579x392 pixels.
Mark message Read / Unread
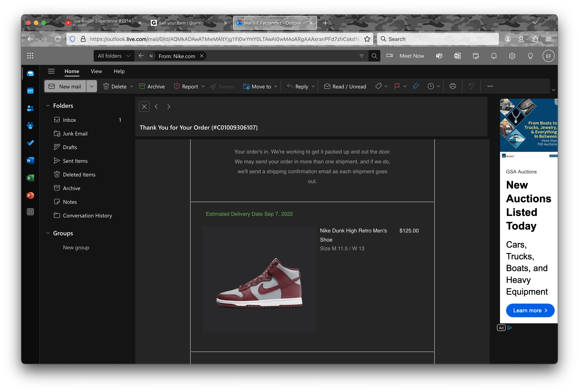(345, 86)
